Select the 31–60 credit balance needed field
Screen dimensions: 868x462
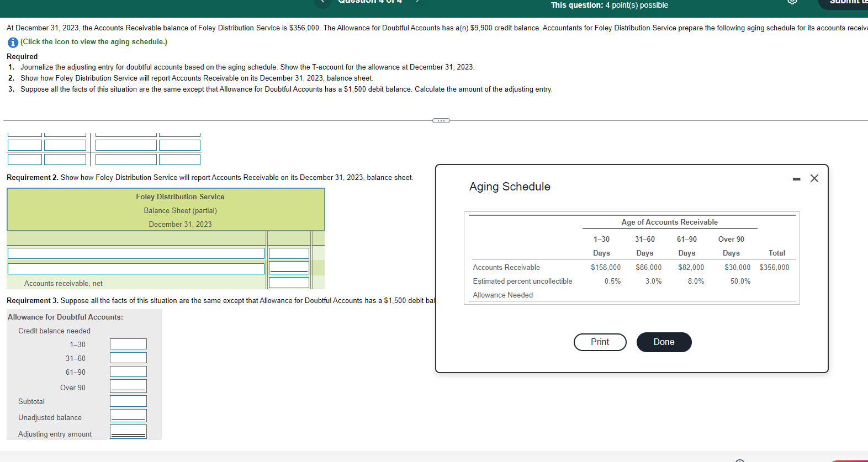click(x=128, y=358)
